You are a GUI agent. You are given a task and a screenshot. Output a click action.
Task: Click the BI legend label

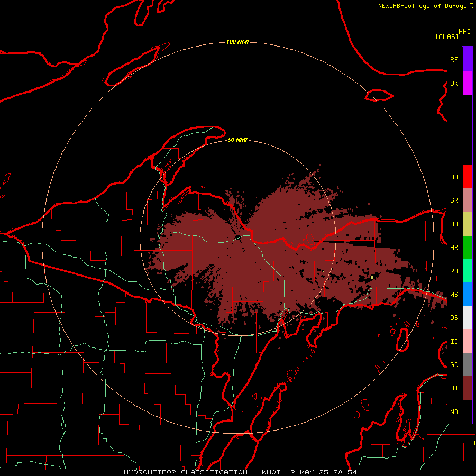coord(454,388)
